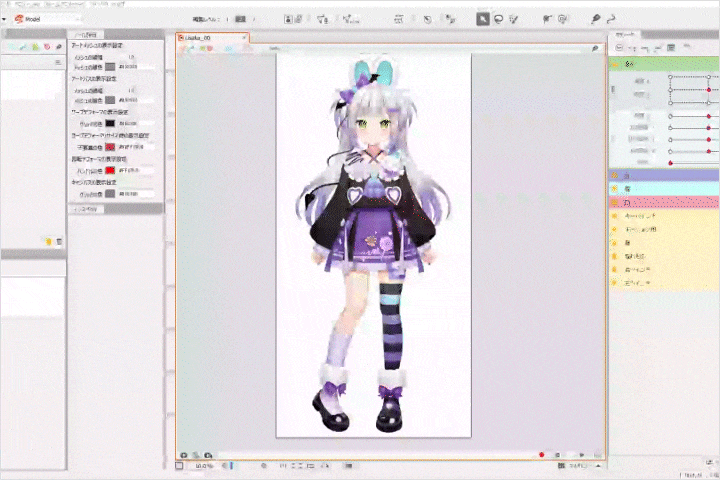Click the zoom slider in status bar

[231, 466]
